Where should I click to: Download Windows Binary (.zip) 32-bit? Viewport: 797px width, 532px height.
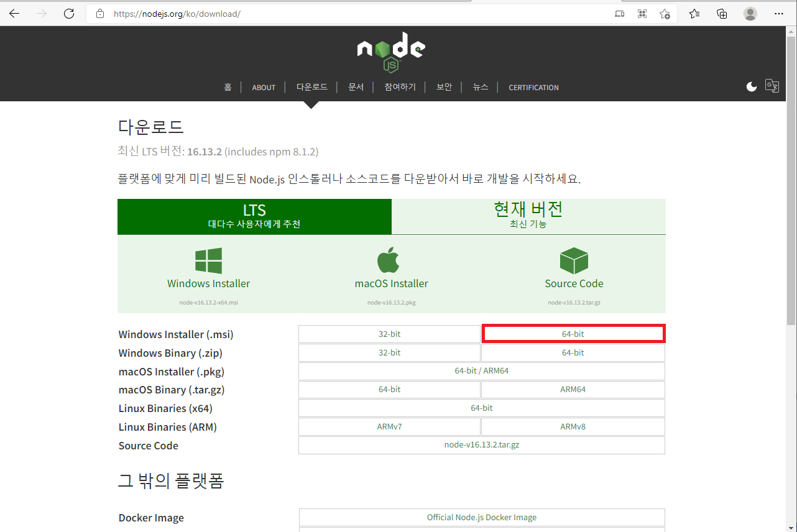click(390, 352)
